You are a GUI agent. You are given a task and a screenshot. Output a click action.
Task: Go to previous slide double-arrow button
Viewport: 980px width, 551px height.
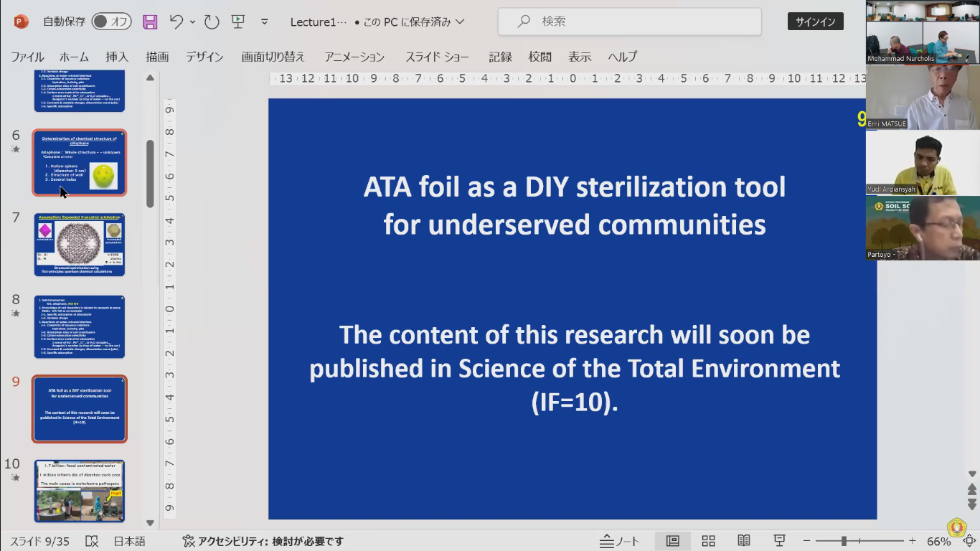point(972,489)
